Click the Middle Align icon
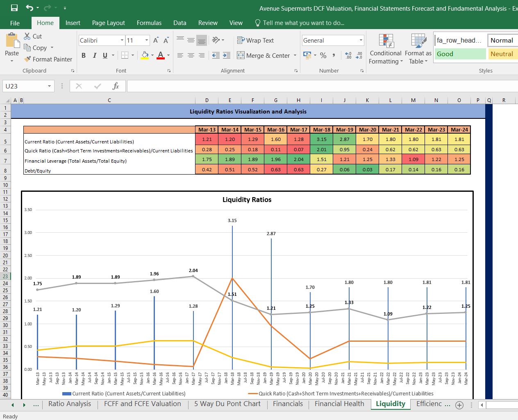 coord(191,40)
